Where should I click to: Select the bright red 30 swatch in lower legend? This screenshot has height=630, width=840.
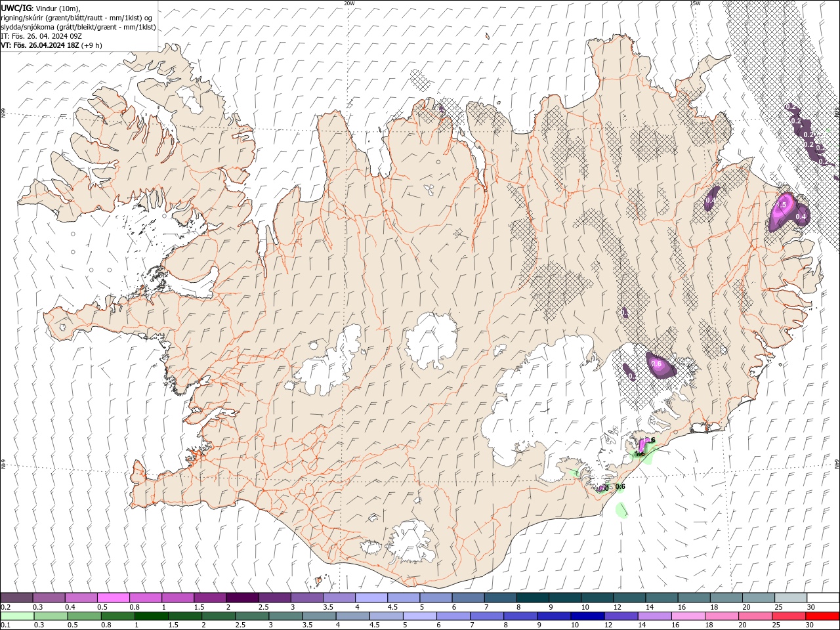822,616
